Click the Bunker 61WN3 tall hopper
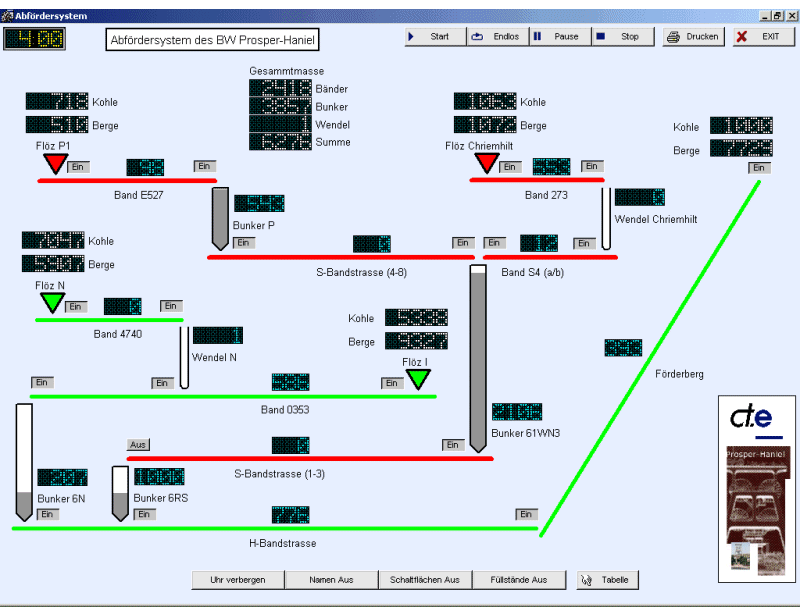The width and height of the screenshot is (800, 615). [x=478, y=359]
